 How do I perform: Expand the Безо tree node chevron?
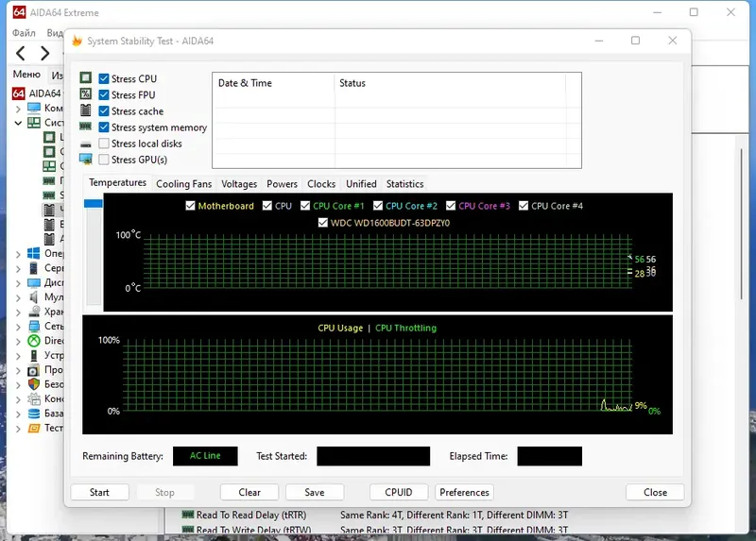pos(18,385)
